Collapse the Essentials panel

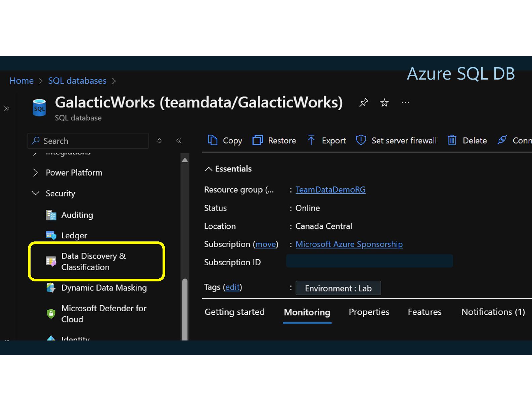pyautogui.click(x=208, y=169)
